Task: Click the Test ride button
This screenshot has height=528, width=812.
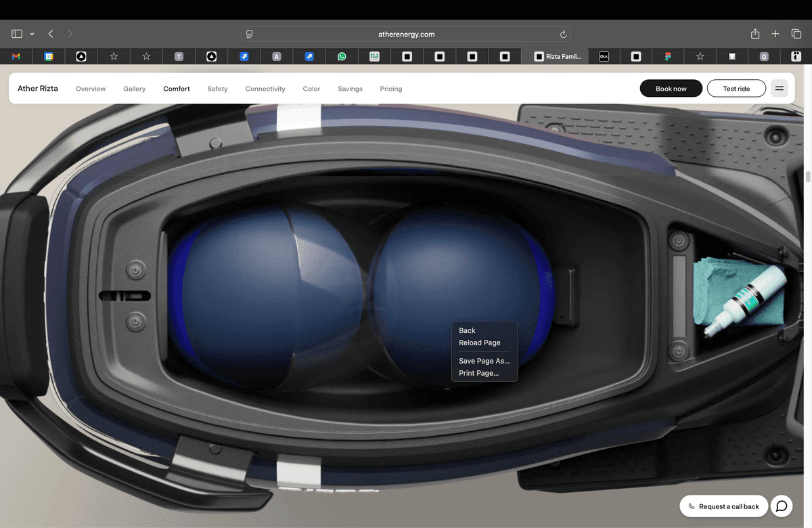Action: tap(736, 89)
